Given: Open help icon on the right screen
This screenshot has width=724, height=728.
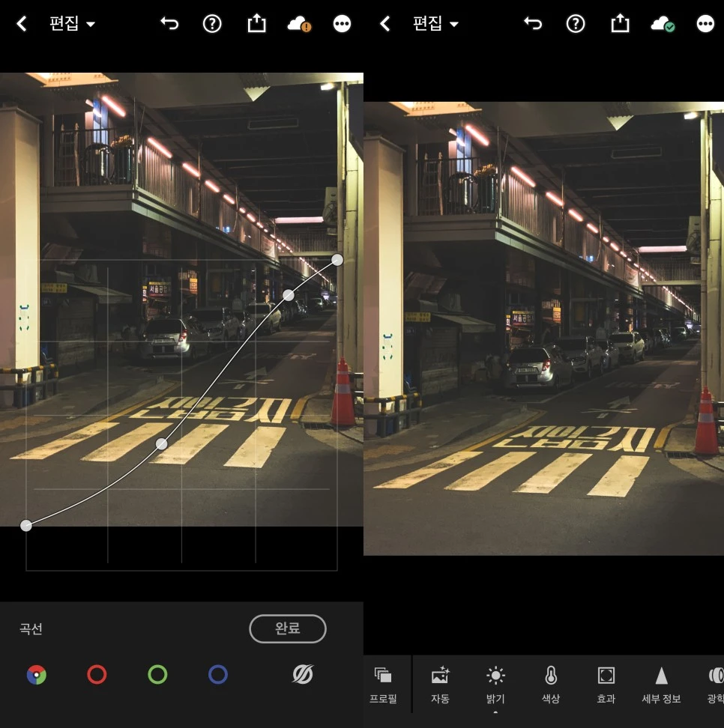Looking at the screenshot, I should [576, 24].
